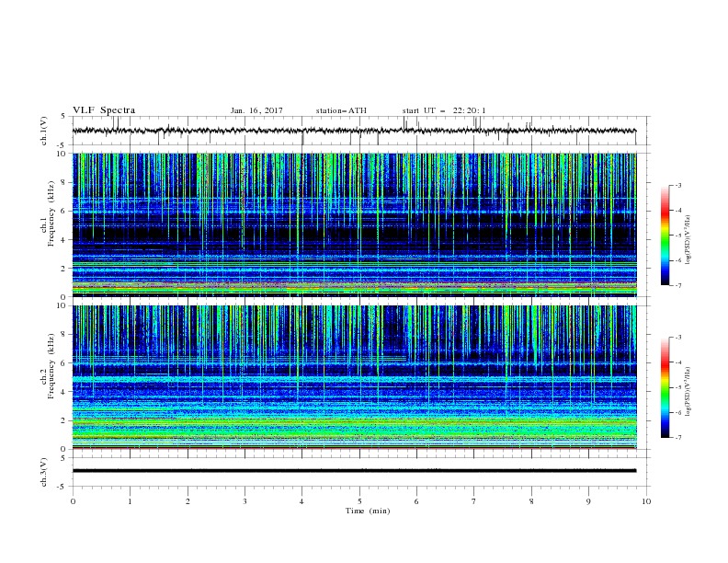Click the '5' time axis tick label
The height and width of the screenshot is (563, 728).
(x=359, y=501)
